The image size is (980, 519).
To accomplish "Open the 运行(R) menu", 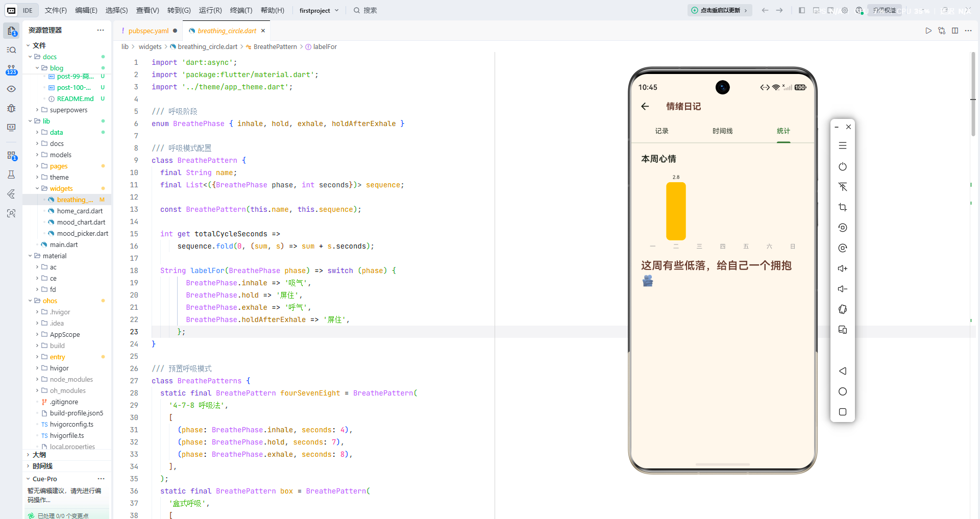I will coord(210,10).
